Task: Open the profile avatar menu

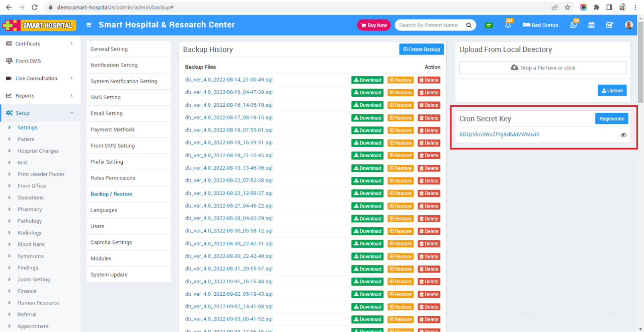Action: click(629, 24)
